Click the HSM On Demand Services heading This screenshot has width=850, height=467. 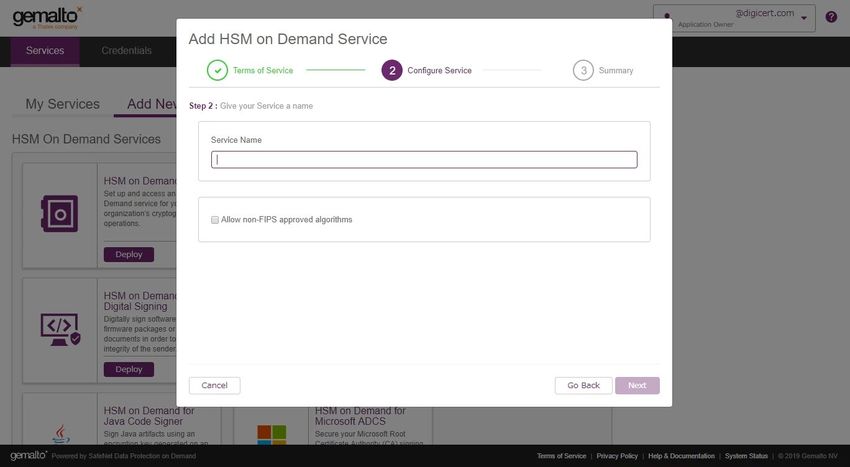pos(86,139)
